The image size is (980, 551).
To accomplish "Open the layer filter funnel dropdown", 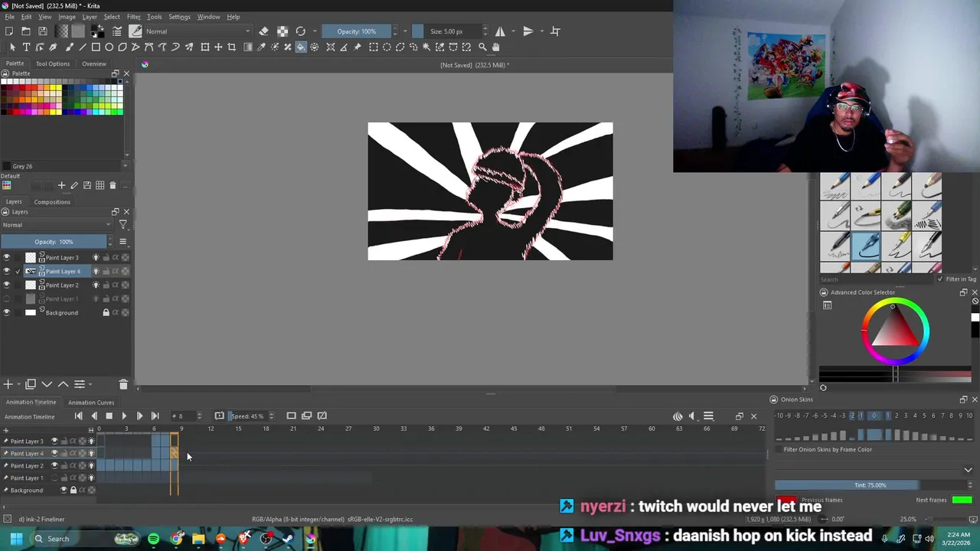I will (x=122, y=225).
